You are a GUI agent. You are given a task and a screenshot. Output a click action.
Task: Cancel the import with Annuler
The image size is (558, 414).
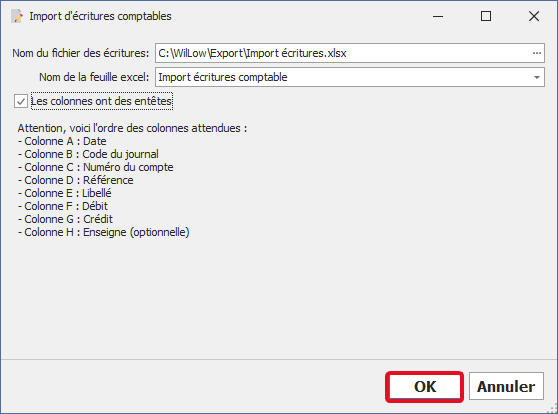click(506, 387)
